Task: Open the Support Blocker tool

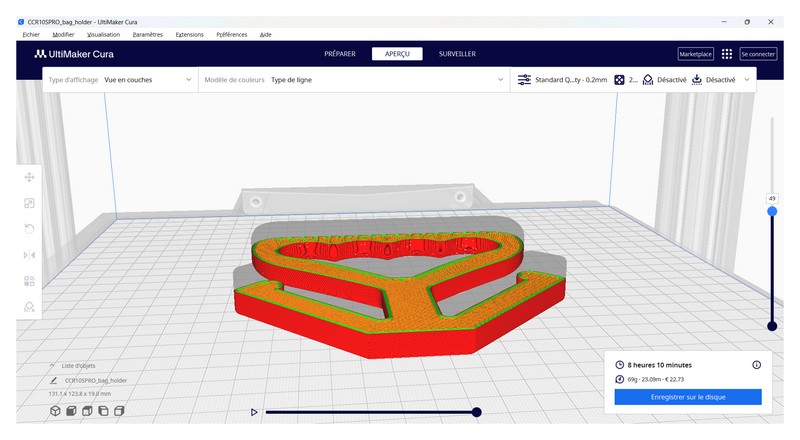Action: [29, 307]
